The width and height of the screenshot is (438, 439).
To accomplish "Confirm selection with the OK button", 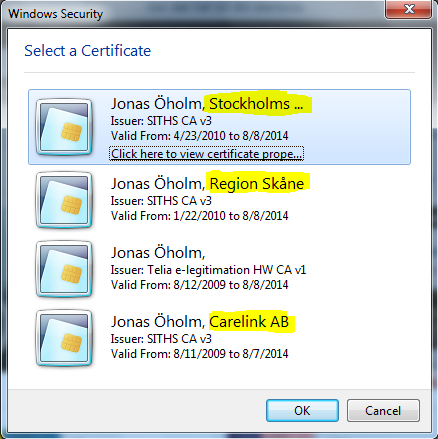I will [302, 410].
